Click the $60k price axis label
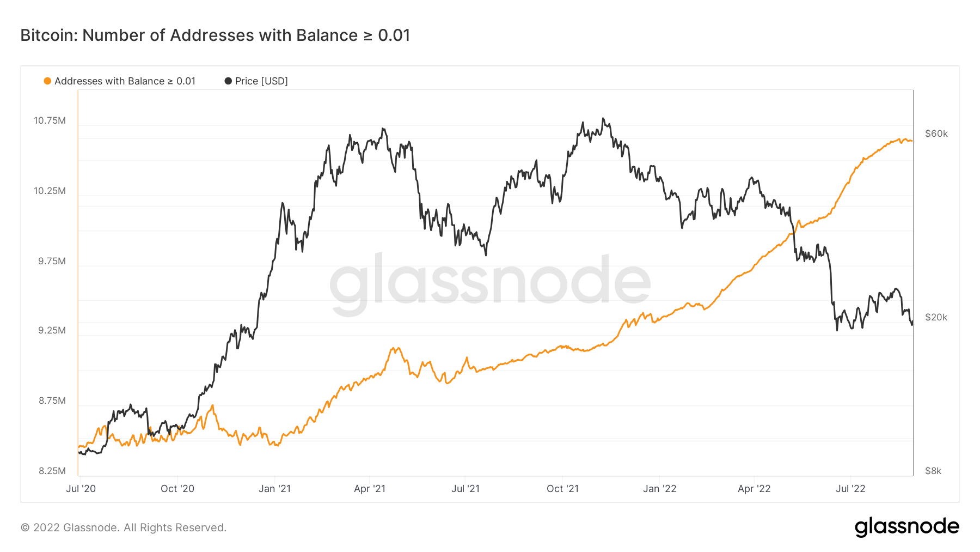This screenshot has height=552, width=980. pos(936,134)
